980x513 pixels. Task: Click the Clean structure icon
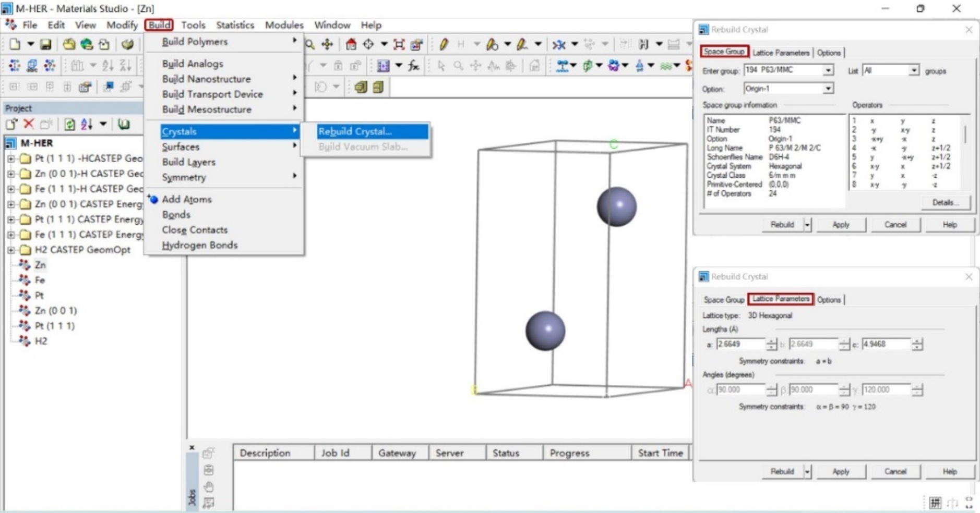[x=559, y=45]
